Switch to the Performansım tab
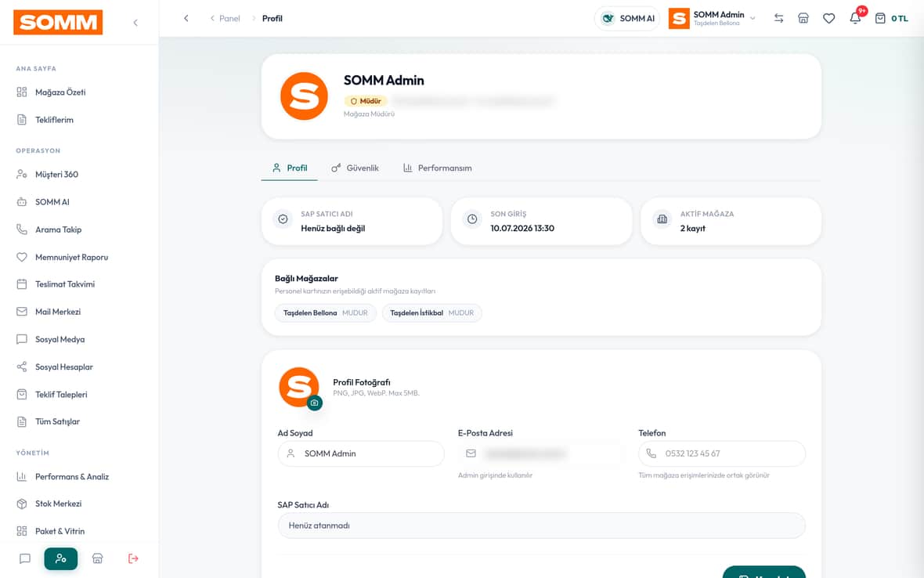 coord(437,168)
